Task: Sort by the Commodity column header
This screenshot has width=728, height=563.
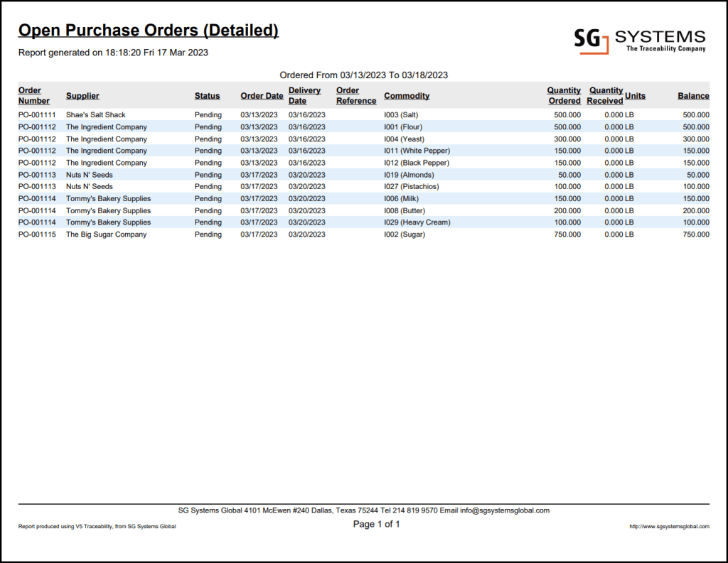Action: 406,95
